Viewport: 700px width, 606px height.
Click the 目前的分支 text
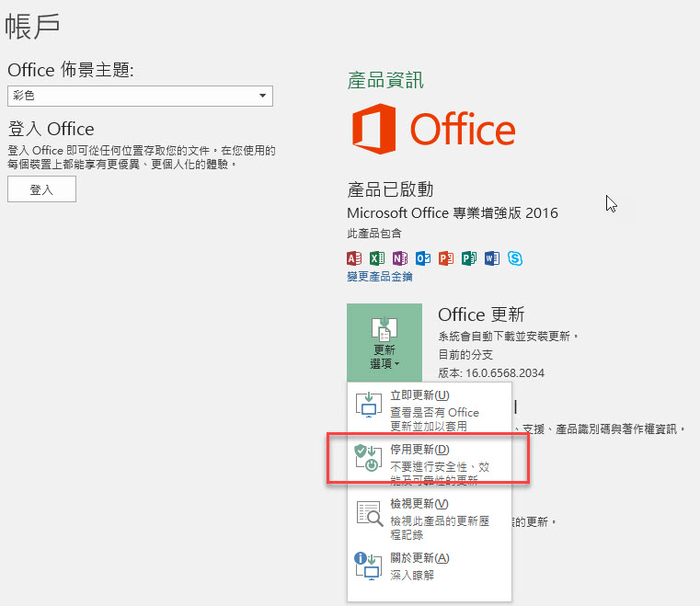click(465, 355)
